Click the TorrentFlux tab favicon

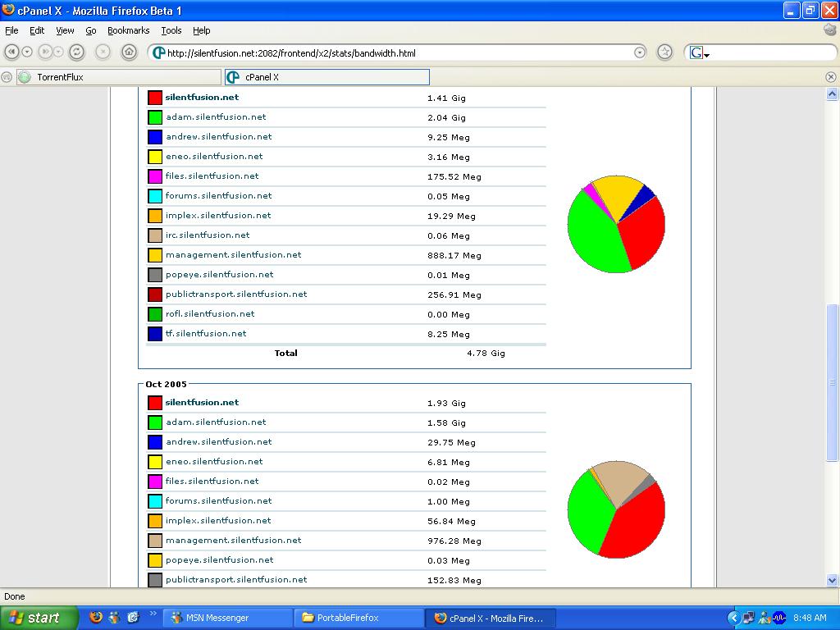(25, 77)
